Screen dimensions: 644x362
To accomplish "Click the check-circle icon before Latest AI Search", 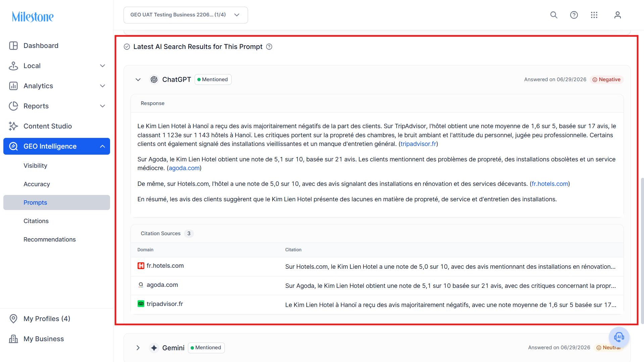I will tap(127, 47).
